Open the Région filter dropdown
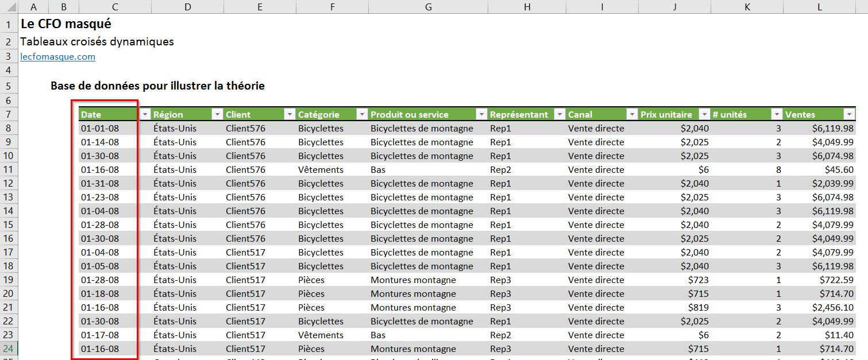The width and height of the screenshot is (868, 360). (x=217, y=114)
